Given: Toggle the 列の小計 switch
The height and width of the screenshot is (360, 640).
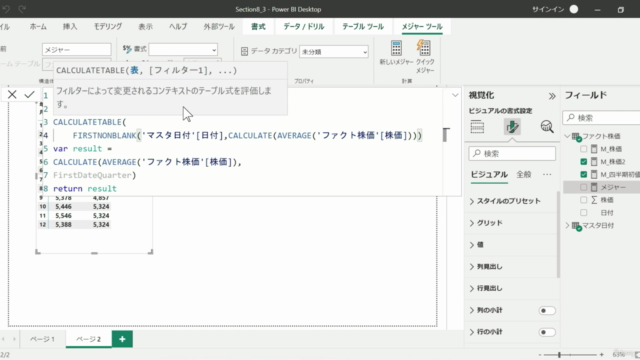Looking at the screenshot, I should pyautogui.click(x=547, y=311).
